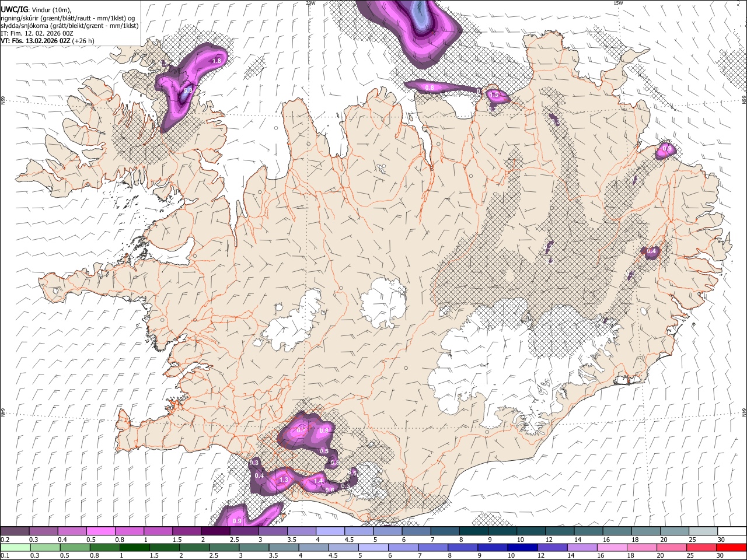Click the '(+26 h)' forecast offset text
The height and width of the screenshot is (560, 747).
pyautogui.click(x=83, y=41)
